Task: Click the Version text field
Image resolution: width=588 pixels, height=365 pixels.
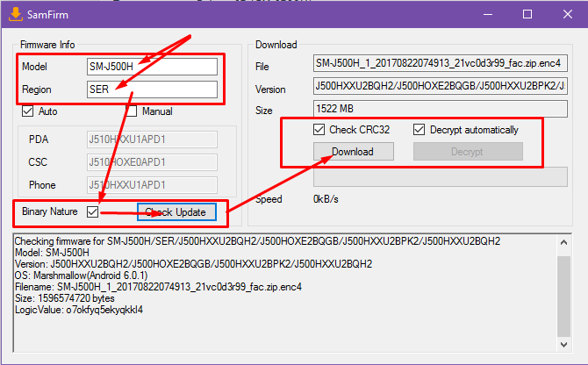Action: pyautogui.click(x=440, y=87)
